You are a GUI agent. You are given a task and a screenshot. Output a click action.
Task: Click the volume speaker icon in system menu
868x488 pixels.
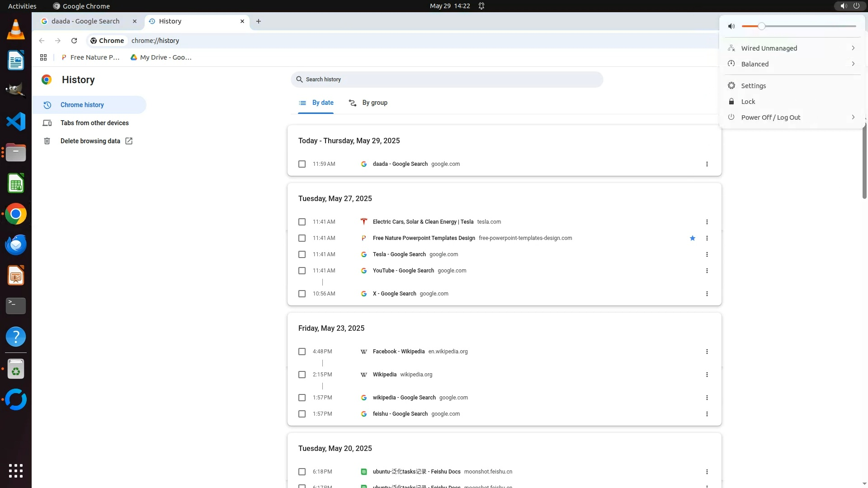pos(731,26)
